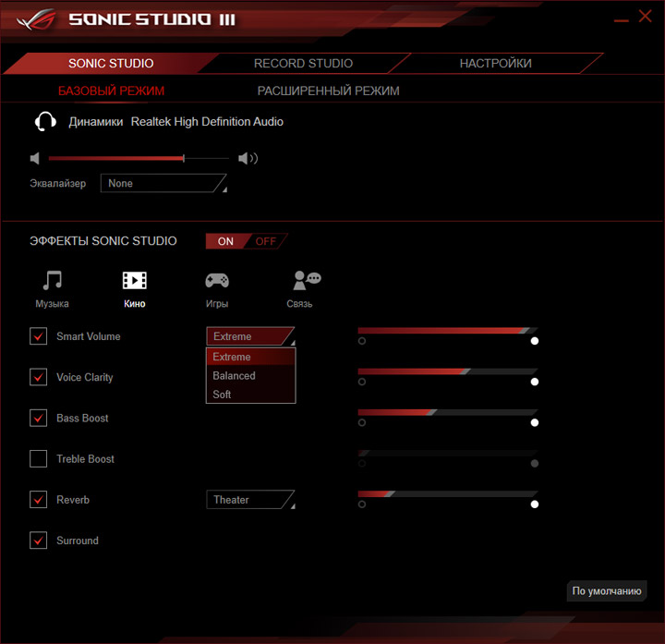Open the RECORD STUDIO tab
665x644 pixels.
coord(303,63)
